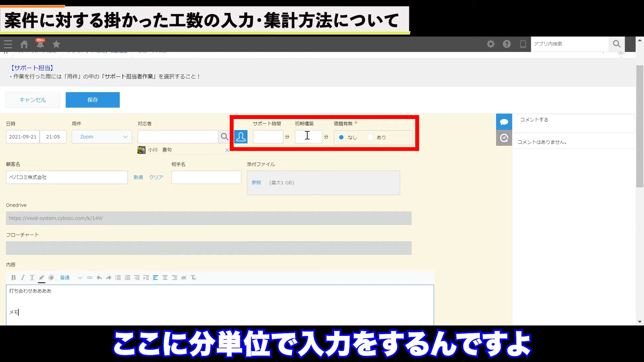Click the undo arrow in the editor toolbar
Screen dimensions: 644x362
coord(99,278)
